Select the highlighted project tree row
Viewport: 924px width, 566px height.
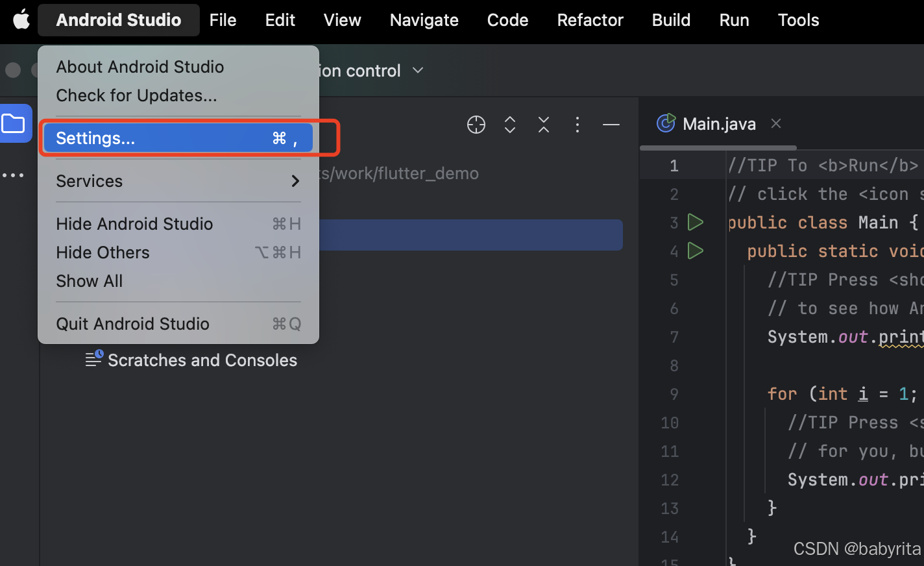pyautogui.click(x=470, y=235)
